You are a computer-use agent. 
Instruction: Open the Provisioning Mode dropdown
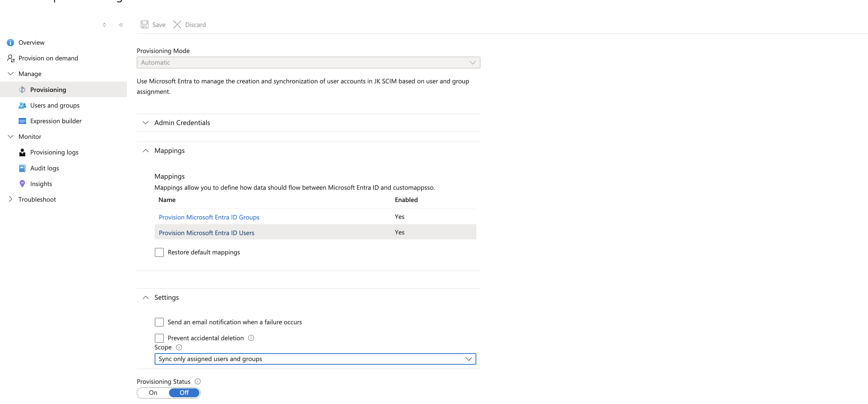click(x=308, y=63)
